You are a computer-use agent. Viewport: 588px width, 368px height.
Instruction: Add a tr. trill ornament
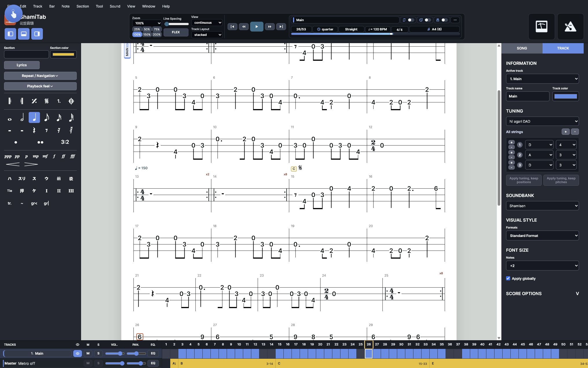[x=10, y=203]
